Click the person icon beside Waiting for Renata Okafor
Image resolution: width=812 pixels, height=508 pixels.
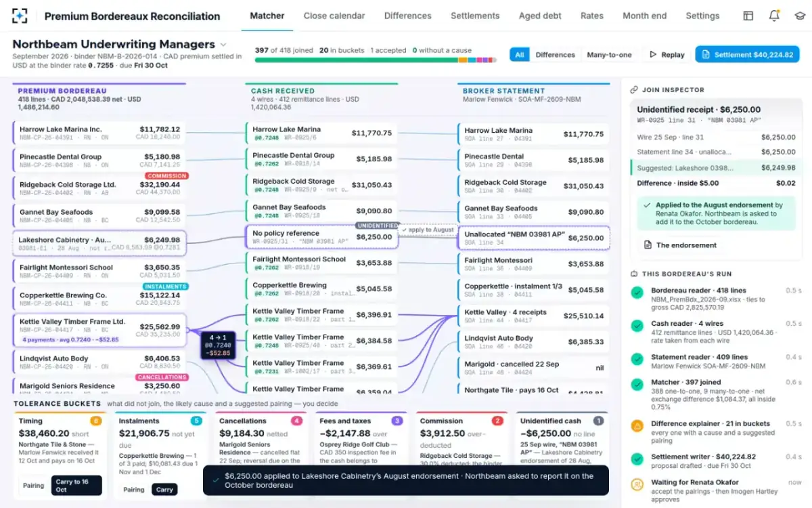(x=637, y=484)
